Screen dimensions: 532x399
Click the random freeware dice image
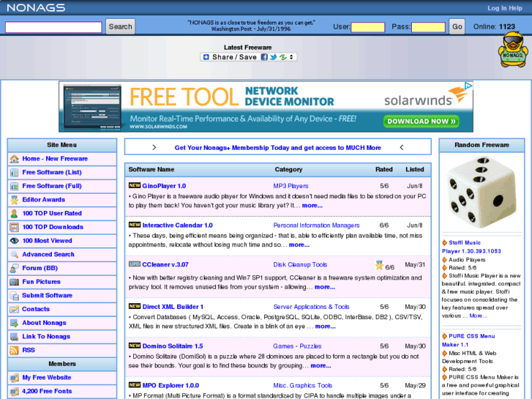(x=482, y=193)
